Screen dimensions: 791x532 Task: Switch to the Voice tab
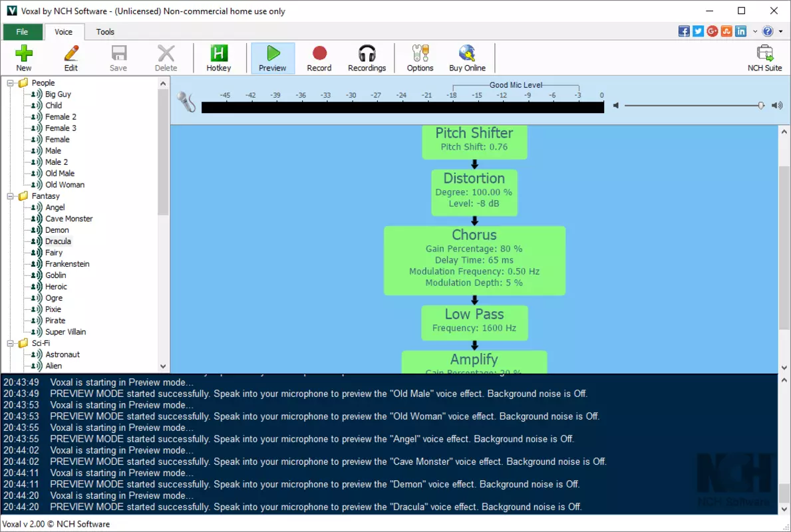point(64,32)
